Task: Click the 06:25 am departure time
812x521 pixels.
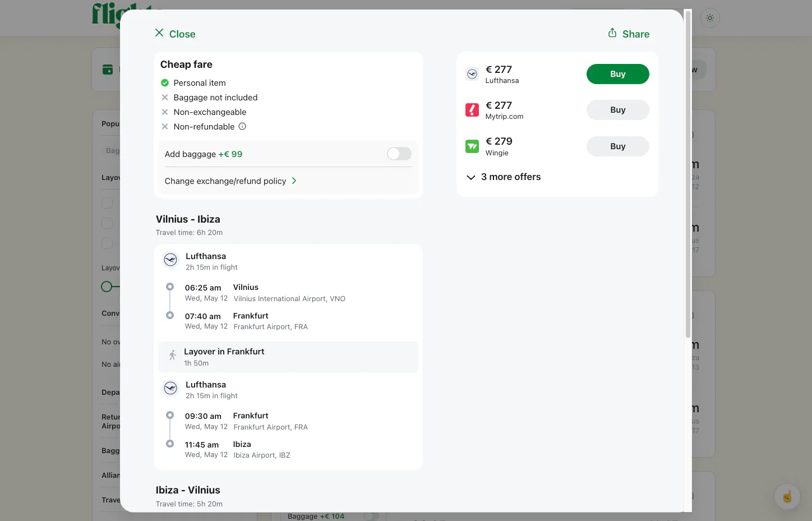Action: [x=203, y=288]
